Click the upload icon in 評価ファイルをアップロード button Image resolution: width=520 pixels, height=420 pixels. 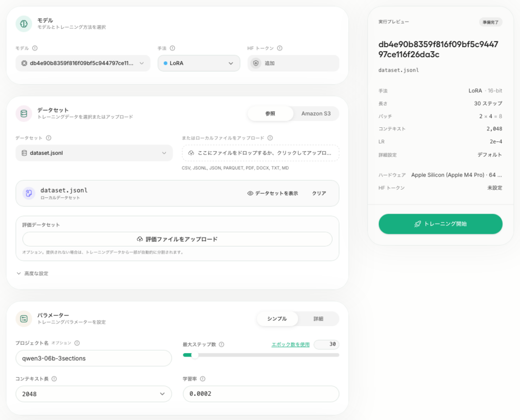140,239
